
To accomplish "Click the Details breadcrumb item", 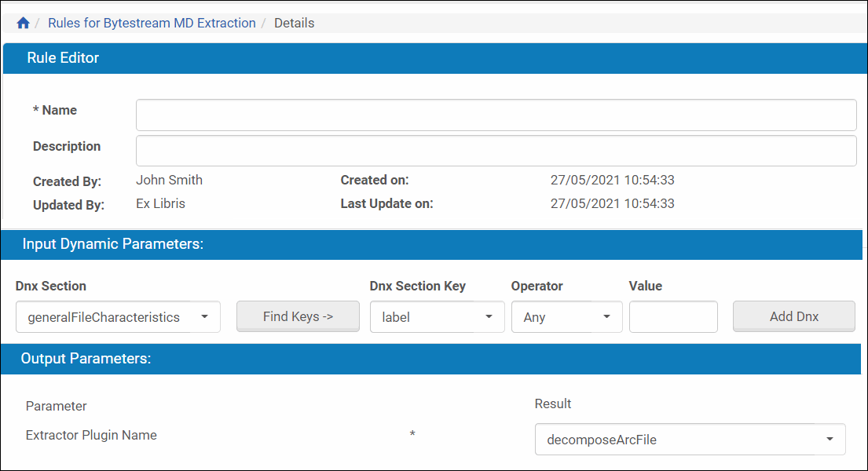I will (294, 24).
